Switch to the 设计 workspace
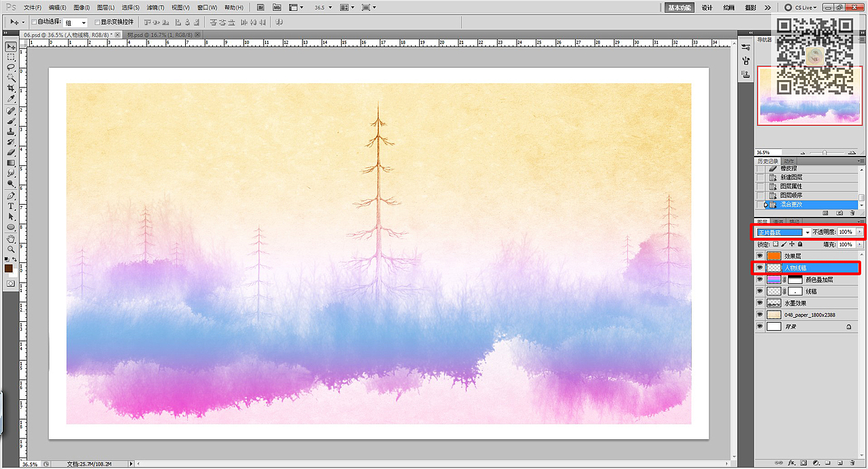The width and height of the screenshot is (868, 469). click(707, 7)
